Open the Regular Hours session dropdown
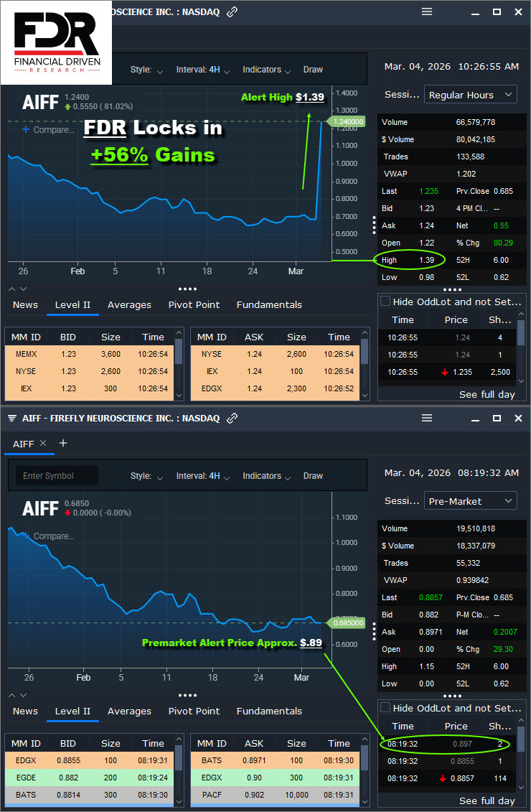The height and width of the screenshot is (812, 531). (x=470, y=95)
